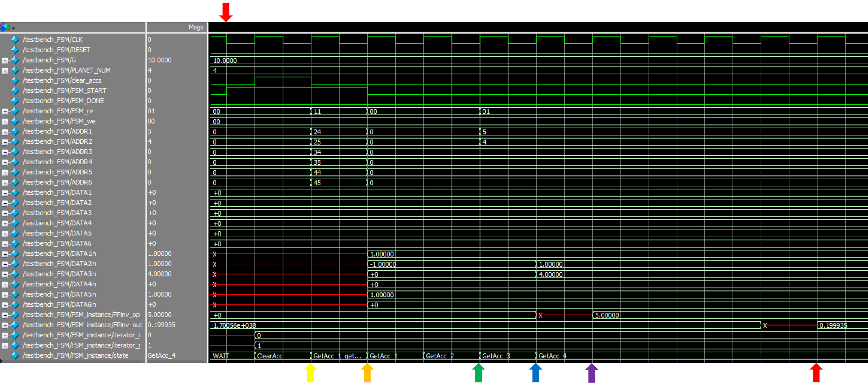Click the state signal diamond icon
Image resolution: width=868 pixels, height=386 pixels.
15,355
